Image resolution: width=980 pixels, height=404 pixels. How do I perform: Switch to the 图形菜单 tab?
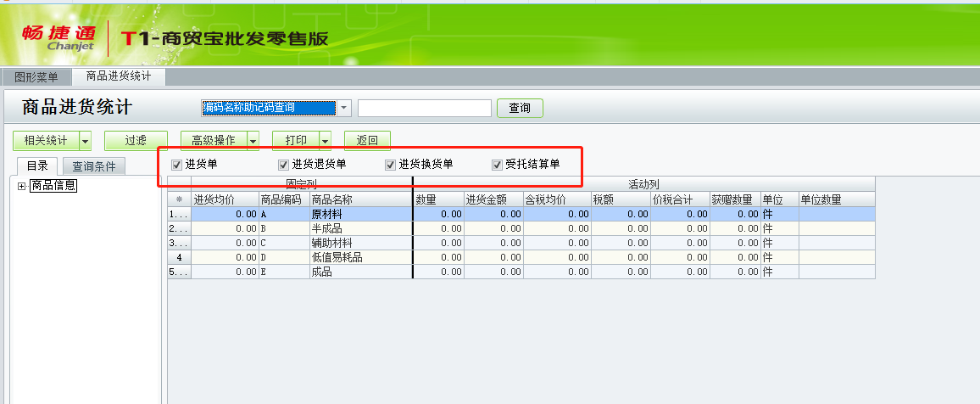coord(36,77)
